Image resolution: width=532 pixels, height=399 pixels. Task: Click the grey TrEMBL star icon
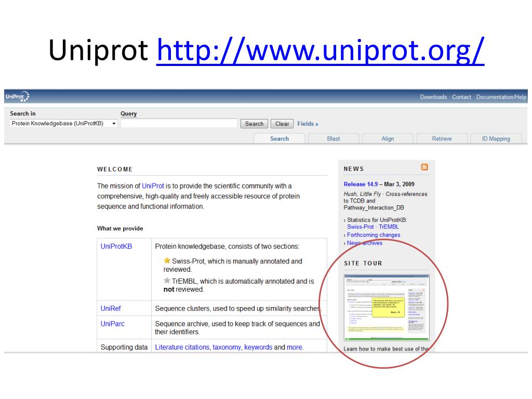tap(167, 281)
